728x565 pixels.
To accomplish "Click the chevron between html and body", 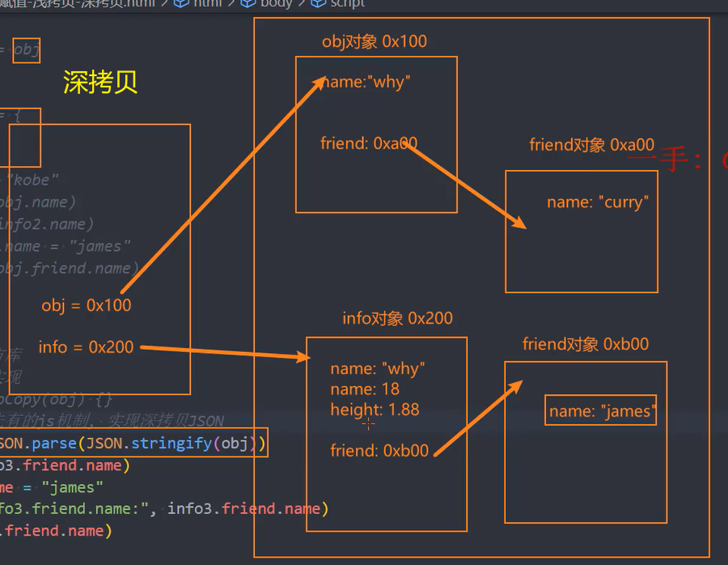I will click(x=231, y=3).
